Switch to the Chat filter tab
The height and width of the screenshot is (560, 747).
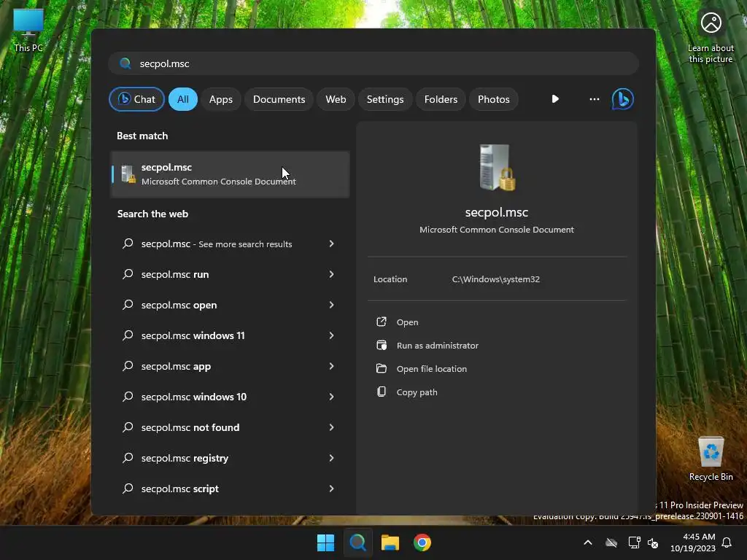coord(136,99)
